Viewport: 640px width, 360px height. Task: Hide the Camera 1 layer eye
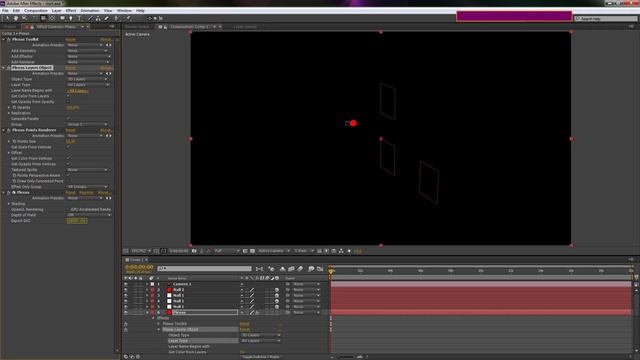(x=126, y=284)
